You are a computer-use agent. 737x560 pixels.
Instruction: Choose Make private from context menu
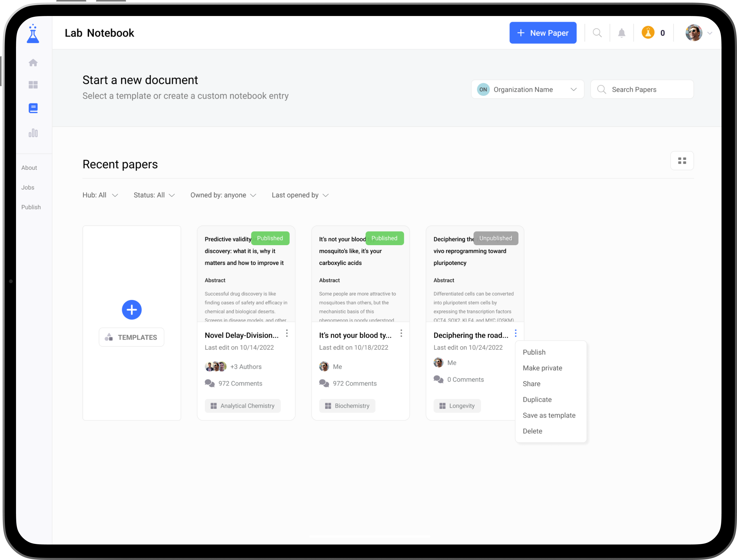pos(542,368)
